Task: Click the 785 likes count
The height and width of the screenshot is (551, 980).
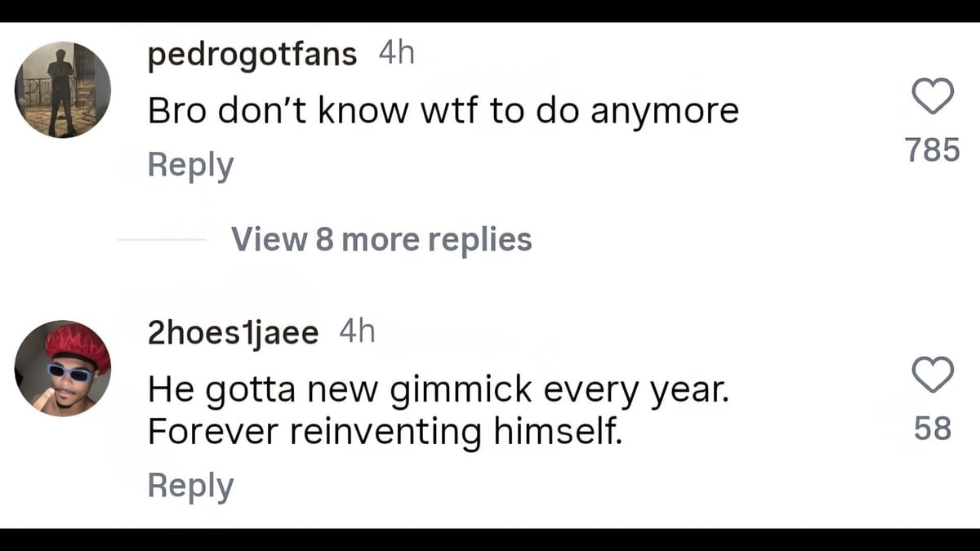Action: point(932,149)
